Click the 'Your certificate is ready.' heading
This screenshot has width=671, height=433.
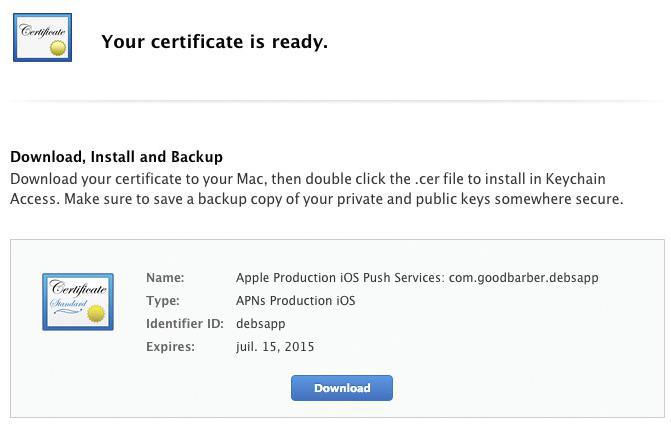pos(214,42)
